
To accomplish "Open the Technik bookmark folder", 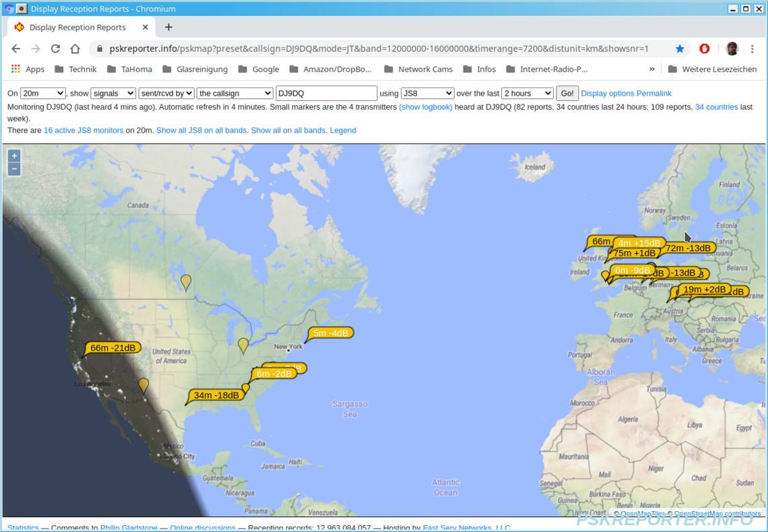I will [x=75, y=69].
